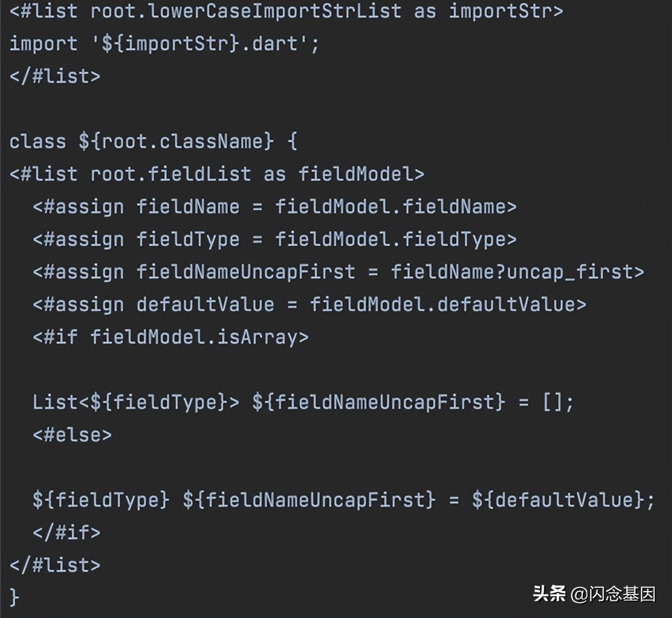Place cursor on importStr alias after 'as'
672x618 pixels.
[500, 11]
